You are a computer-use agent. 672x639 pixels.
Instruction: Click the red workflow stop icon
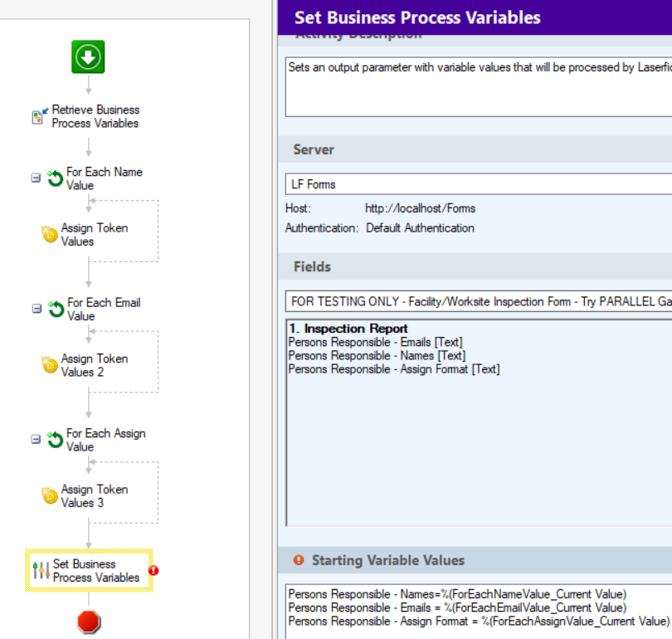pyautogui.click(x=89, y=622)
